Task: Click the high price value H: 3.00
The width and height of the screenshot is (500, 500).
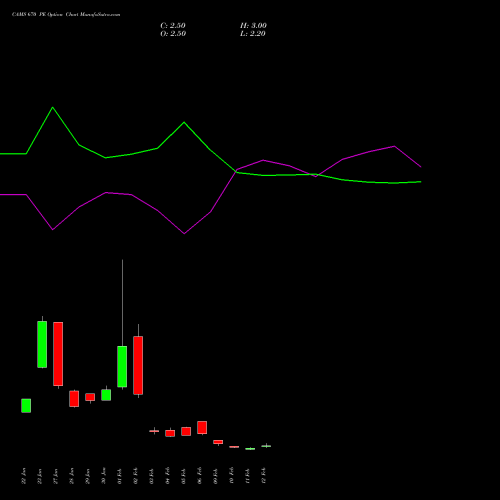Action: pyautogui.click(x=253, y=26)
